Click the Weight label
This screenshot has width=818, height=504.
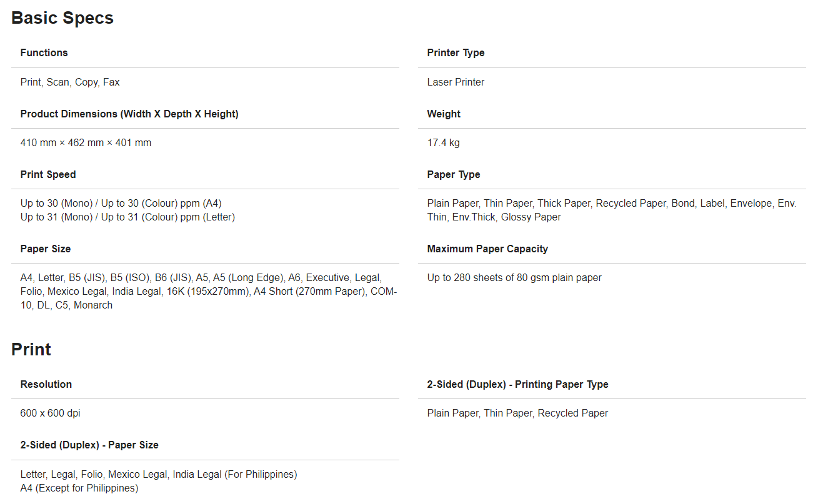click(x=444, y=114)
